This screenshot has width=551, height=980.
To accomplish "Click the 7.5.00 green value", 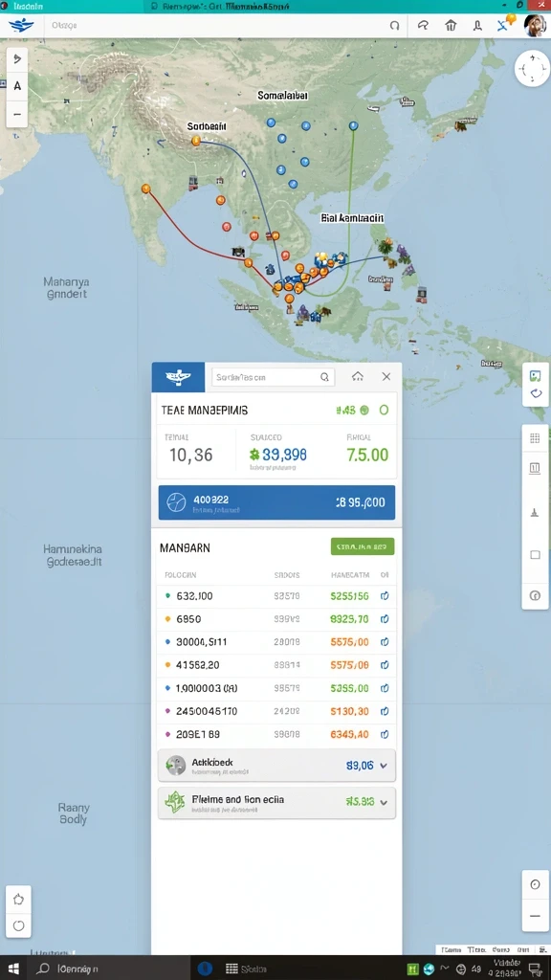I will (x=367, y=455).
